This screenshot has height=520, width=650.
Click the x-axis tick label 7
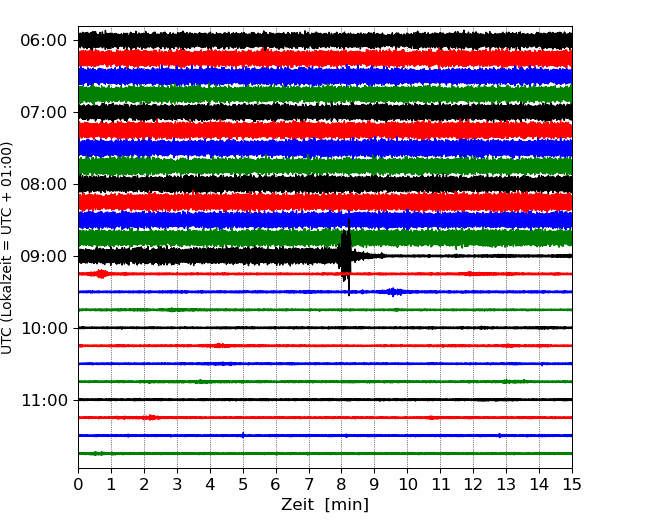309,484
